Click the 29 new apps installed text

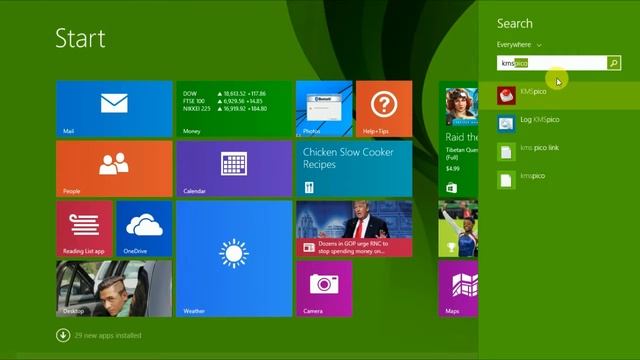[x=108, y=336]
